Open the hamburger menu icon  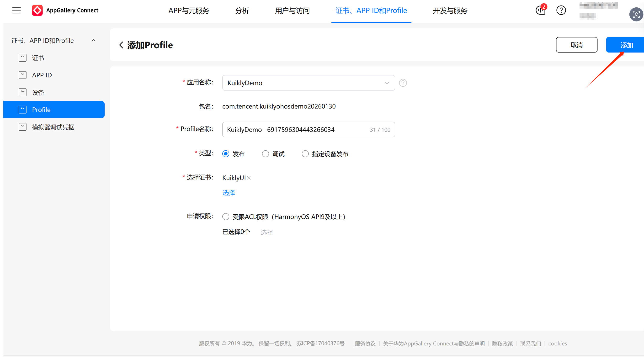16,10
